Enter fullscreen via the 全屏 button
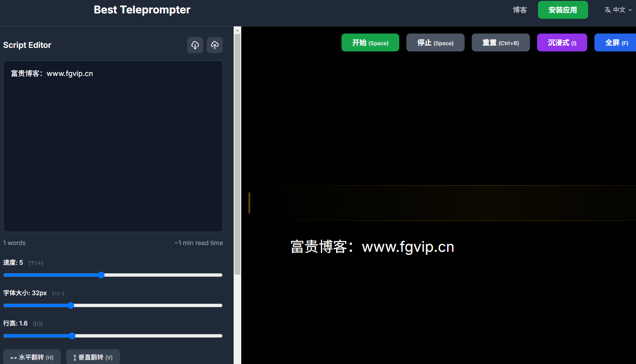Viewport: 636px width, 364px height. coord(616,43)
